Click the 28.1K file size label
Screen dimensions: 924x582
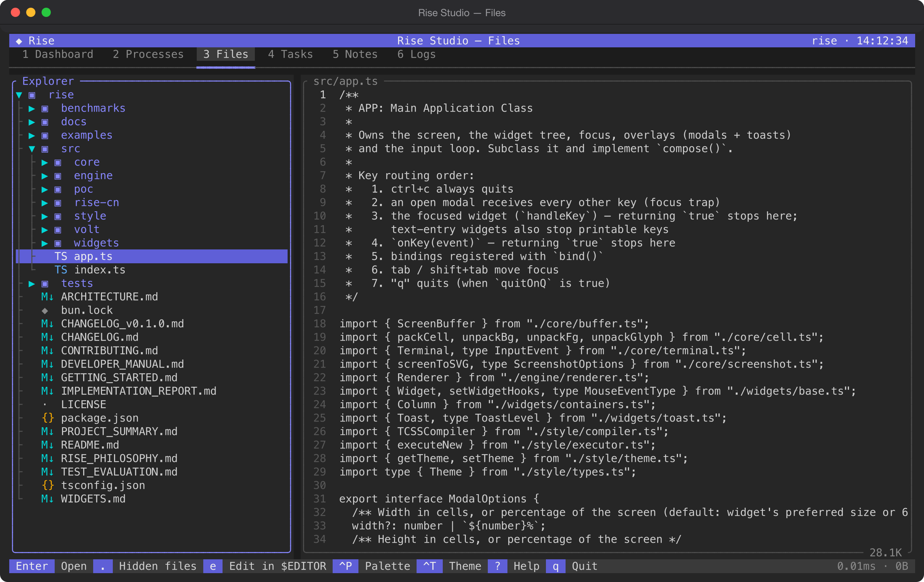point(885,553)
